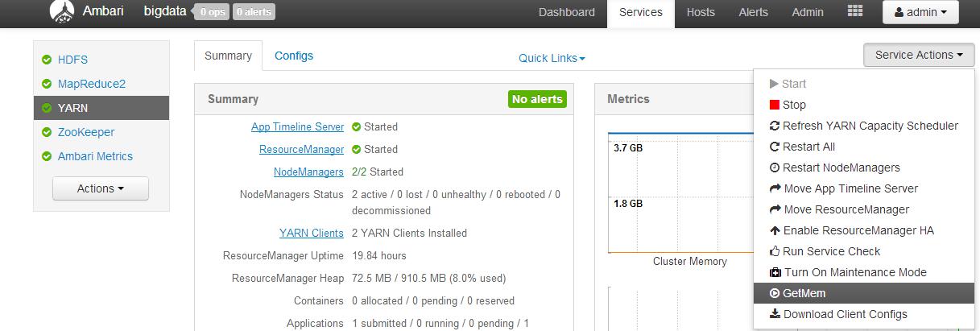Screen dimensions: 980x331
Task: Open the sidebar Actions dropdown
Action: click(101, 188)
